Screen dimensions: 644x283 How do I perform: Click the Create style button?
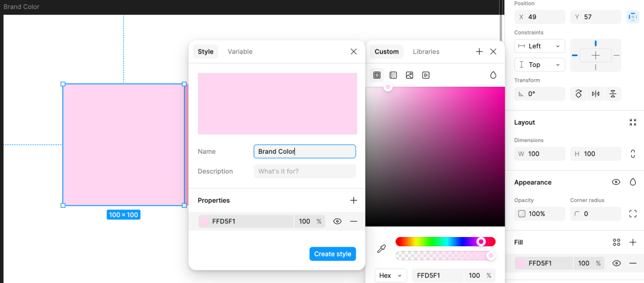click(x=333, y=254)
